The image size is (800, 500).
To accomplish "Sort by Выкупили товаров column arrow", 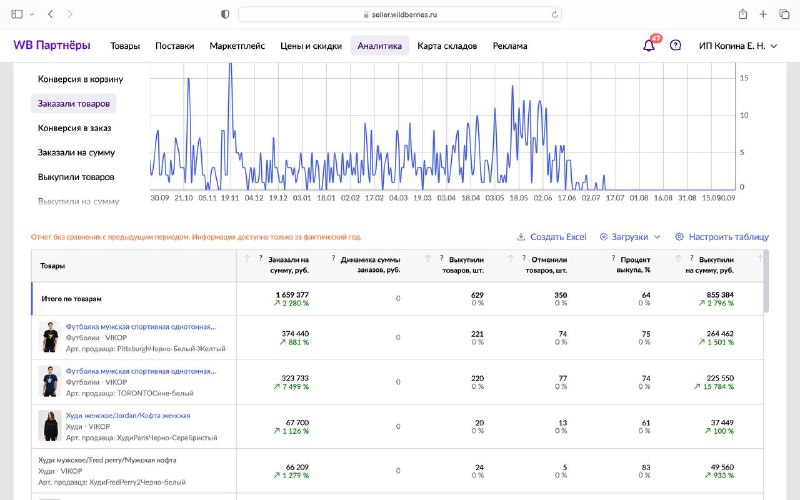I will pos(428,259).
